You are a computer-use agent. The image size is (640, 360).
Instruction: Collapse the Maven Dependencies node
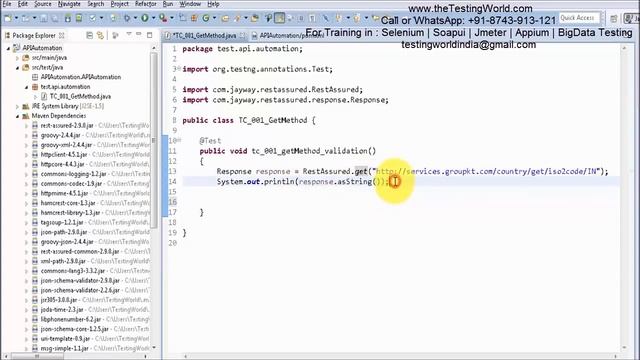click(17, 116)
